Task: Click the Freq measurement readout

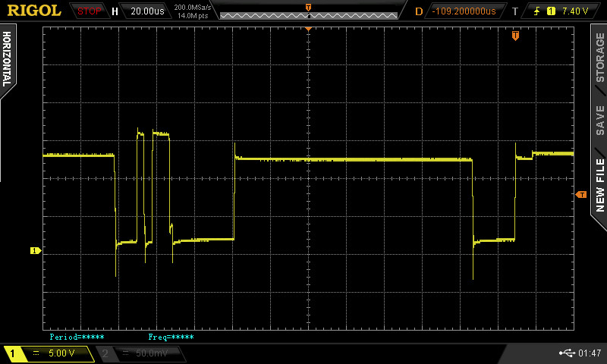Action: pyautogui.click(x=171, y=337)
